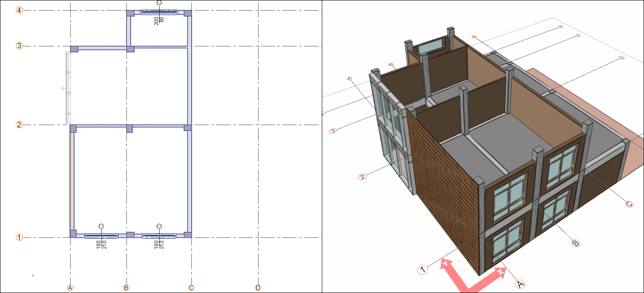Click window marker circle above top window
Screen dimensions: 644x293
159,3
